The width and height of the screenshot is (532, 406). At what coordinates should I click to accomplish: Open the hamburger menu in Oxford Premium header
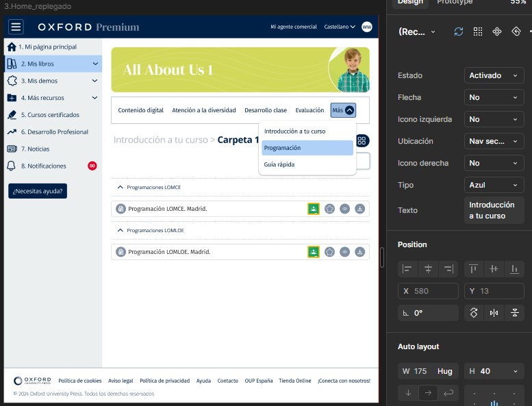click(x=16, y=27)
